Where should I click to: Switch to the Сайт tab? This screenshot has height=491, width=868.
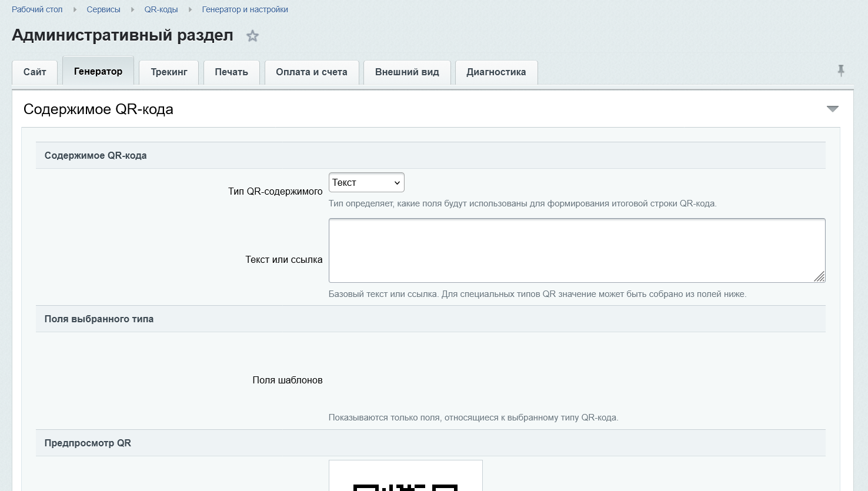pyautogui.click(x=35, y=72)
